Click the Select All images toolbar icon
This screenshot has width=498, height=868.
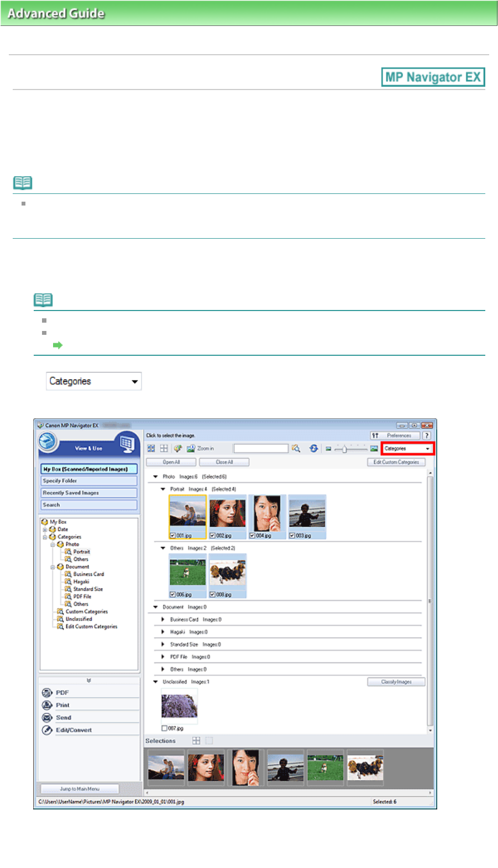pos(151,449)
